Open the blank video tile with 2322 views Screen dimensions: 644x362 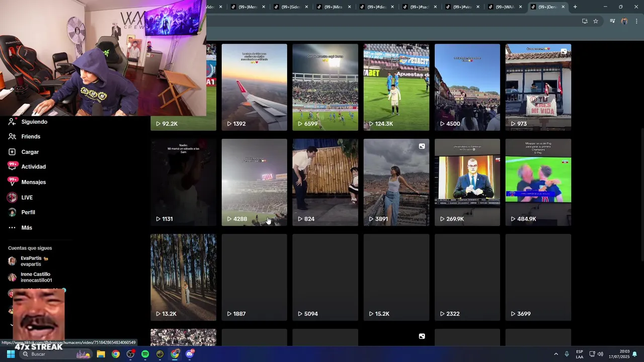[467, 277]
